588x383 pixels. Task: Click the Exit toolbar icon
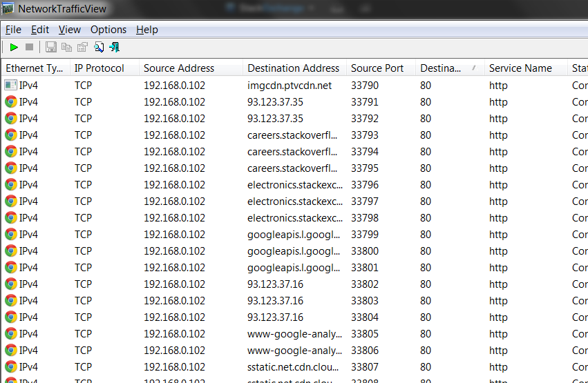pyautogui.click(x=115, y=47)
